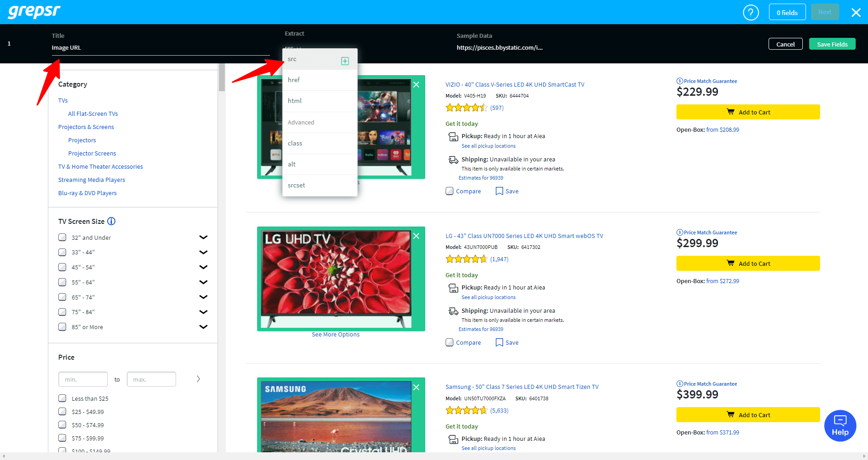Check the $25 - $49.99 price filter

click(62, 411)
